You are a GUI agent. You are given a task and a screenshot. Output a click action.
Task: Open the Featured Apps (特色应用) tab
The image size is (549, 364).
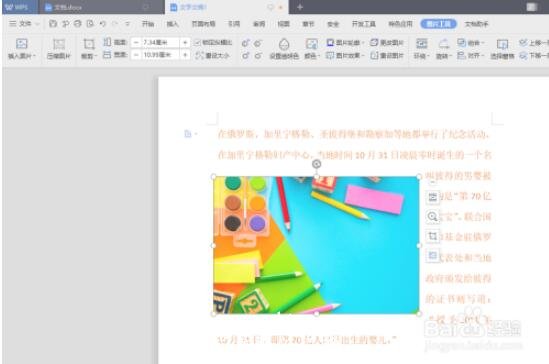(401, 24)
